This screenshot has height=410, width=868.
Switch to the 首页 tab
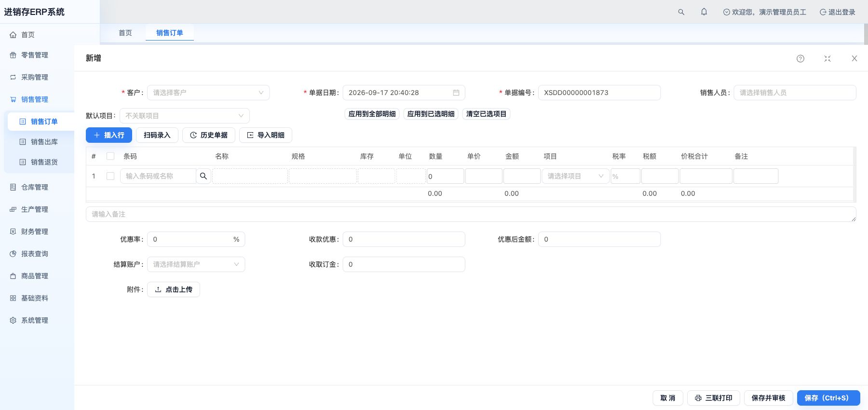[125, 33]
